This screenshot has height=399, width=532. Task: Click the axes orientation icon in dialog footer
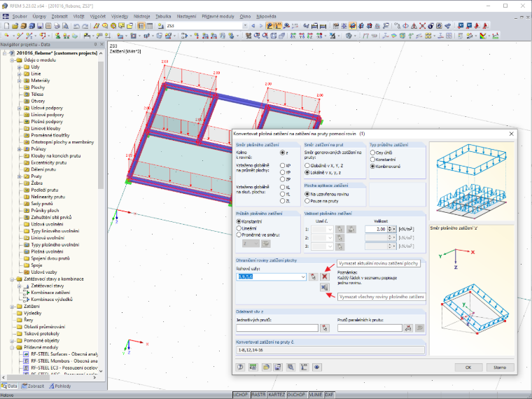[304, 367]
